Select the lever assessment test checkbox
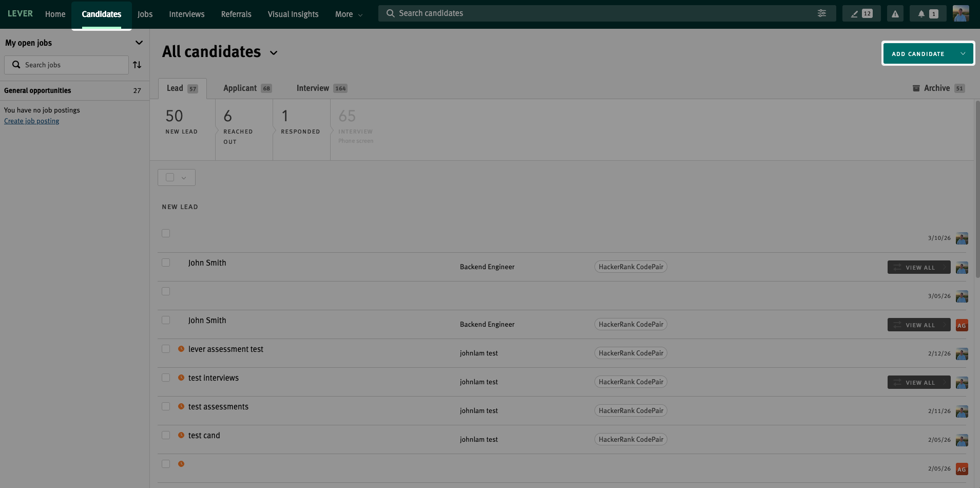The height and width of the screenshot is (488, 980). [166, 349]
